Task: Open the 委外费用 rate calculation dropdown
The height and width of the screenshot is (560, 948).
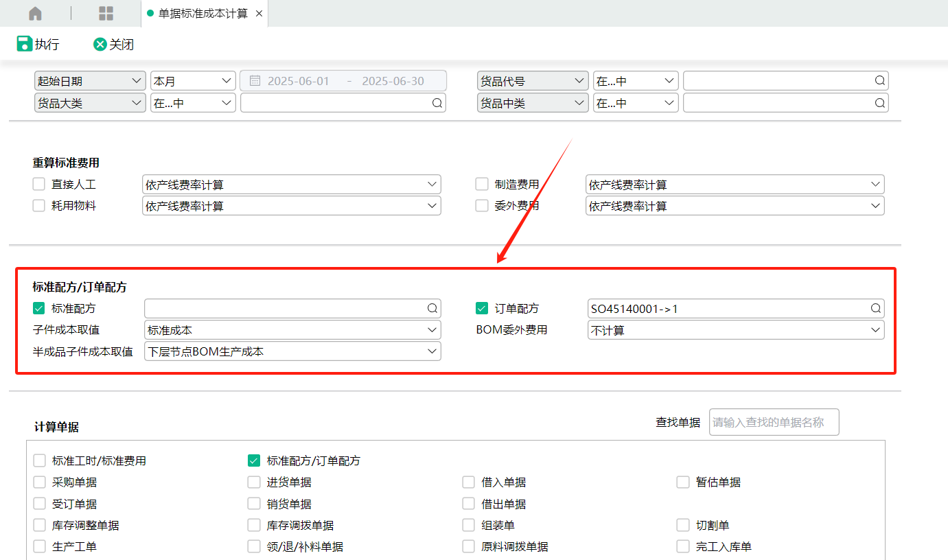Action: point(735,206)
